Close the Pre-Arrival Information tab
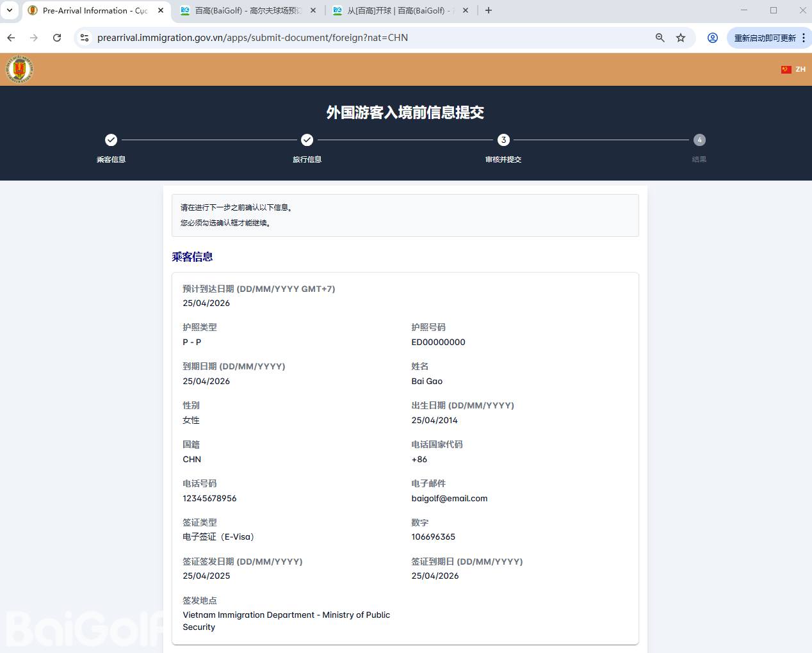Image resolution: width=812 pixels, height=653 pixels. (161, 11)
